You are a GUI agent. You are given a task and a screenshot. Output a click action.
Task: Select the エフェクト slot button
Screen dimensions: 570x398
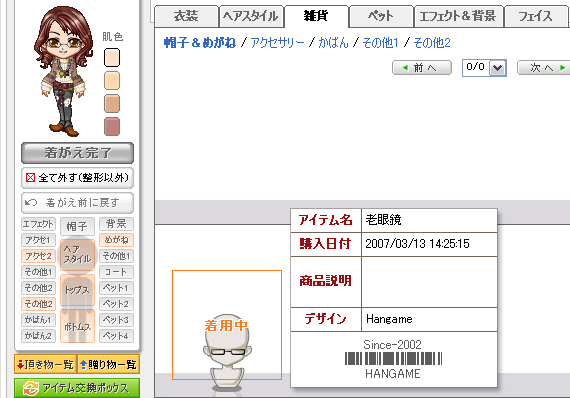38,224
